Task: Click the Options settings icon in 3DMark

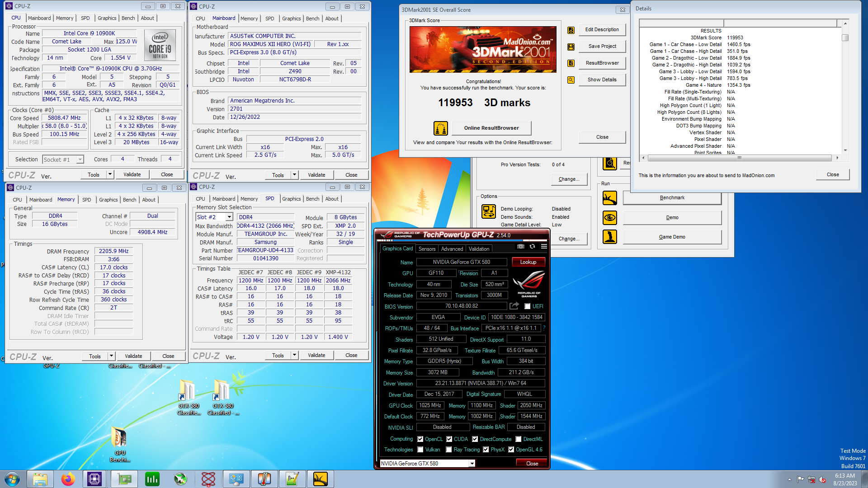Action: [x=489, y=211]
